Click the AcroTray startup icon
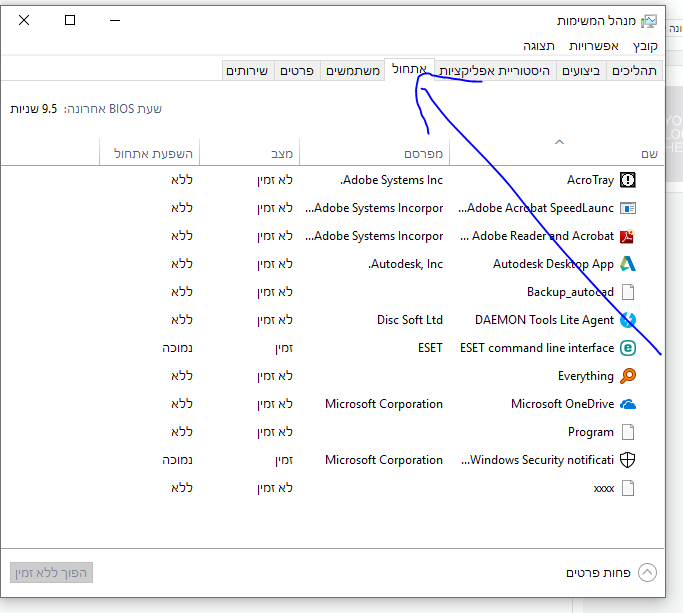The height and width of the screenshot is (613, 683). pos(628,179)
